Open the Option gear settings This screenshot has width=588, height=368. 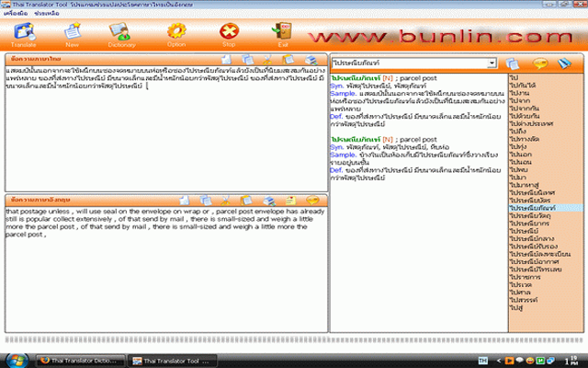(176, 35)
